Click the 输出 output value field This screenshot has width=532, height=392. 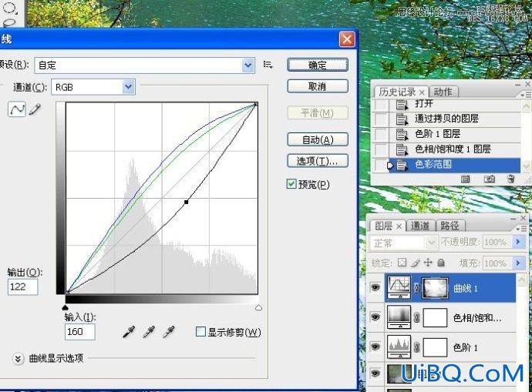coord(22,286)
